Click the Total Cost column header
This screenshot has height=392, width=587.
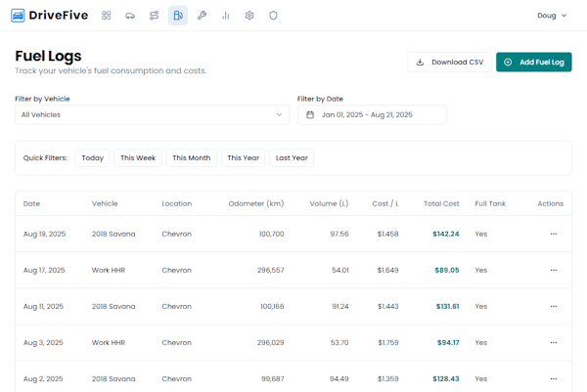[441, 203]
